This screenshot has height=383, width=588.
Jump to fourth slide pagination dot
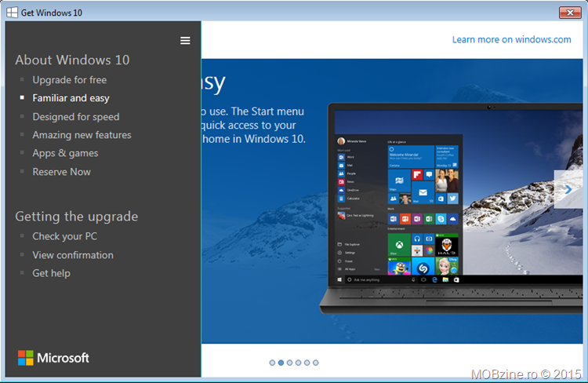tap(298, 363)
